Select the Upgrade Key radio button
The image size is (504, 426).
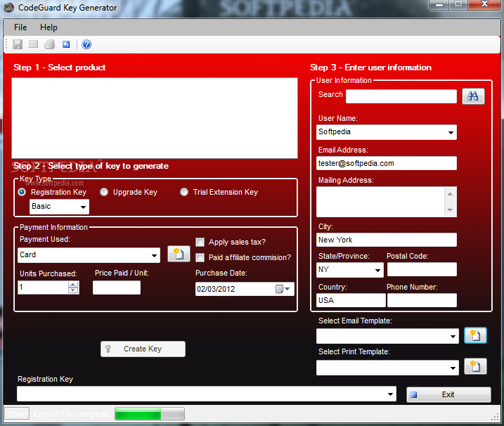coord(104,192)
